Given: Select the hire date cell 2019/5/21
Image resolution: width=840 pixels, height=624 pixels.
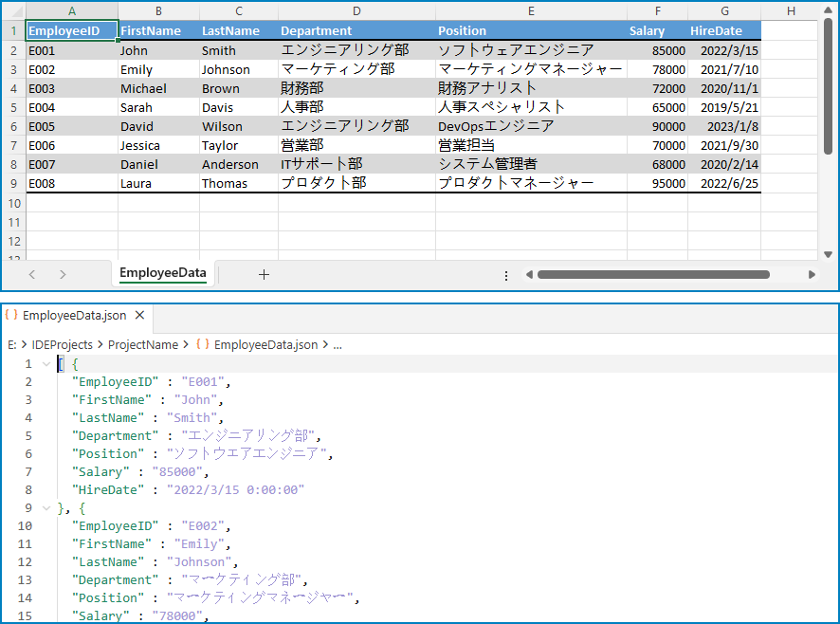Looking at the screenshot, I should click(724, 107).
